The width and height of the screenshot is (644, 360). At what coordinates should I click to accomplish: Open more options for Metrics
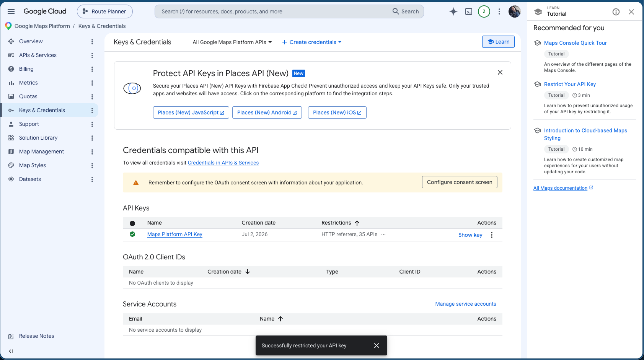click(x=92, y=83)
